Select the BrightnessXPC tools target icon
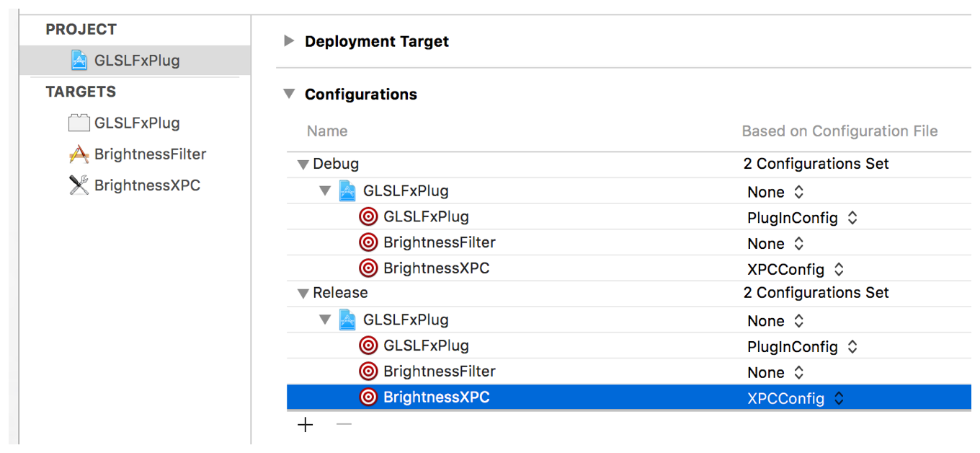Viewport: 980px width, 453px height. [79, 185]
